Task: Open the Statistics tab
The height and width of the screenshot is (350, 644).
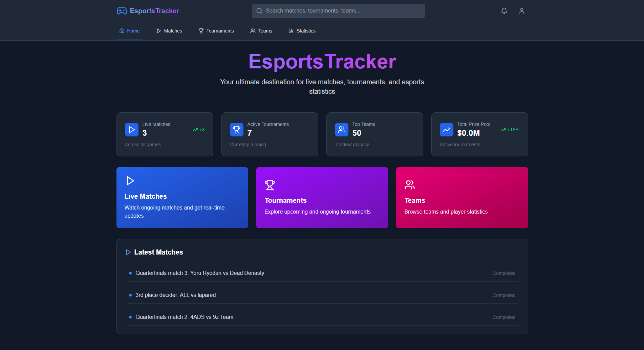Action: (x=302, y=31)
